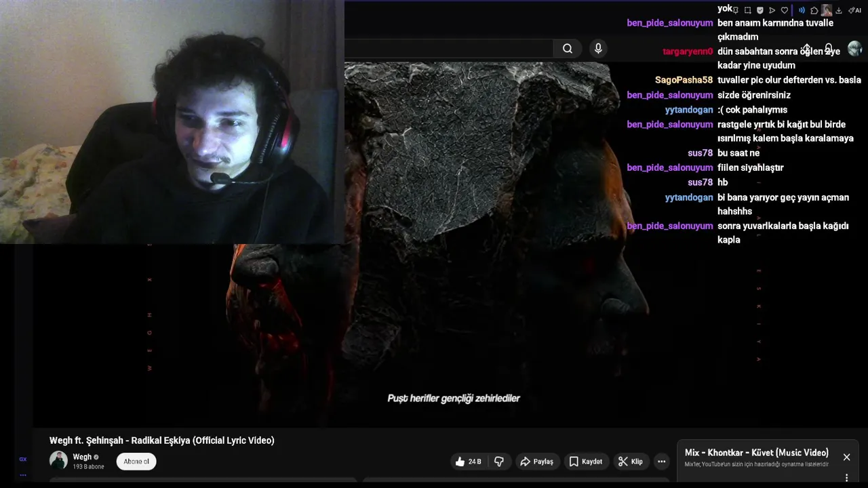Screen dimensions: 868x488
Task: Open the browser downloads icon
Action: 839,10
